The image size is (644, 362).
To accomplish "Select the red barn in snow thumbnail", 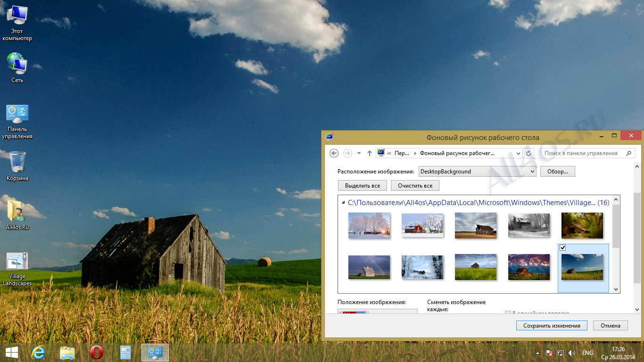I will click(422, 225).
